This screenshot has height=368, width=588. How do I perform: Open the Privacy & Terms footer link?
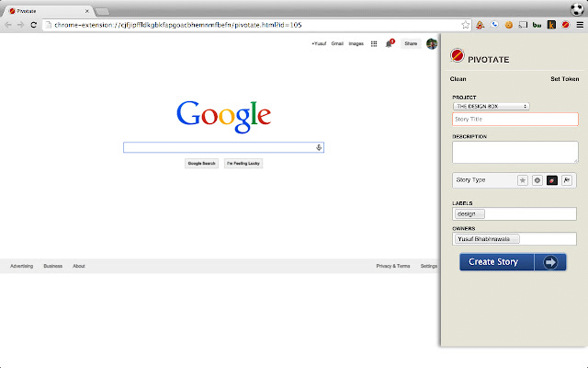point(393,266)
